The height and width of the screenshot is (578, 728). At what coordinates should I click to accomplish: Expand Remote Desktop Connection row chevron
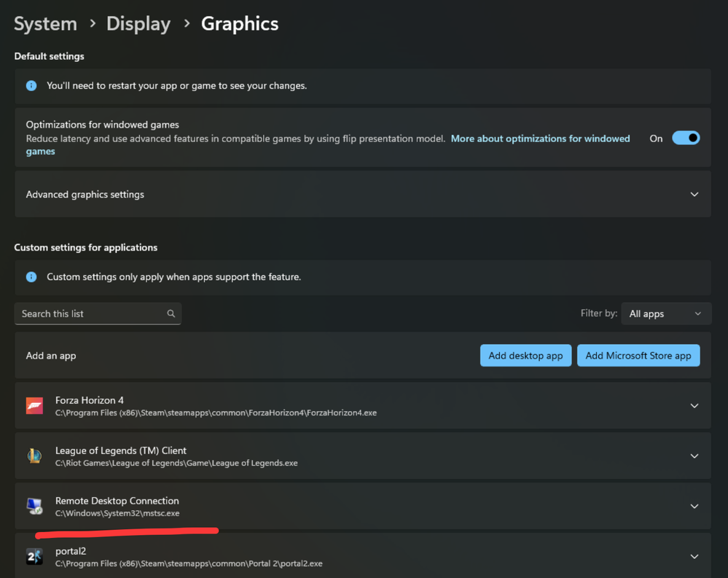pos(694,506)
